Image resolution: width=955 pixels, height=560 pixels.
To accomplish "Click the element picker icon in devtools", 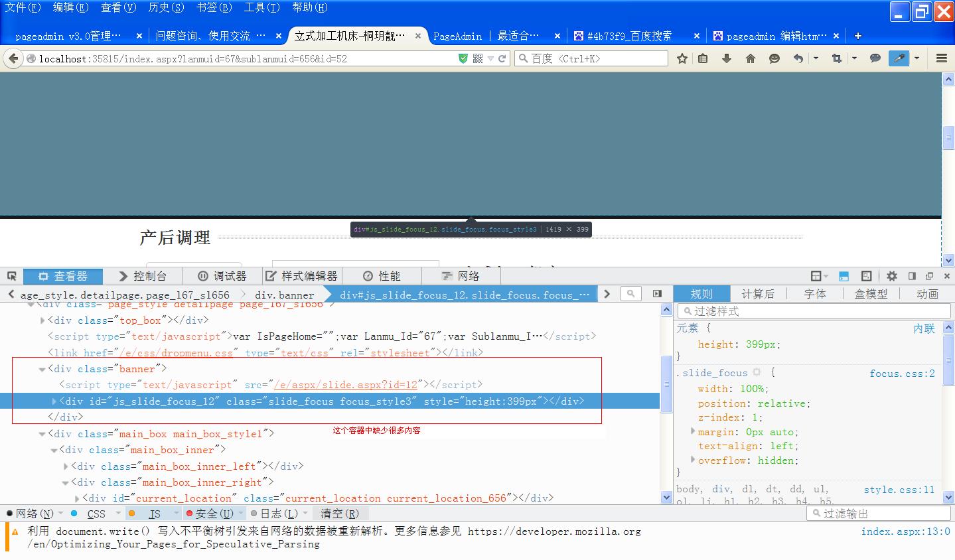I will [11, 276].
